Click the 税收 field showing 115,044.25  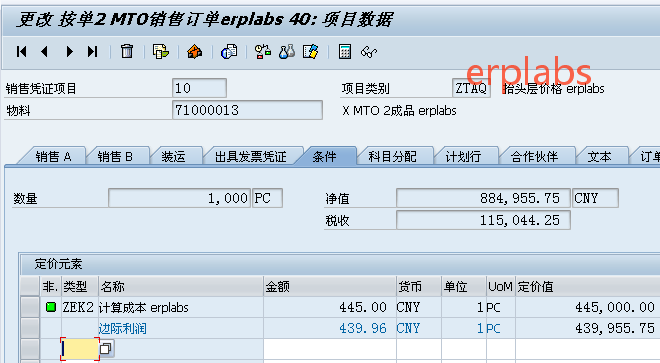click(x=483, y=220)
